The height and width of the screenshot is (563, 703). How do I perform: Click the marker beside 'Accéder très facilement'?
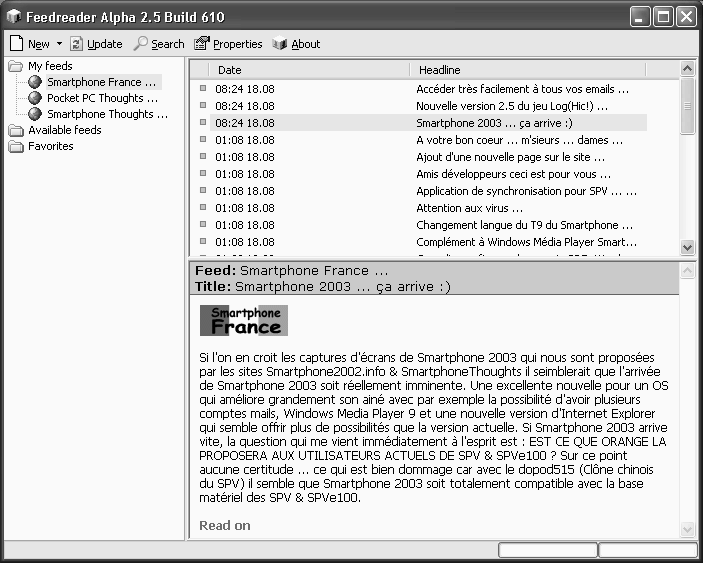[203, 88]
